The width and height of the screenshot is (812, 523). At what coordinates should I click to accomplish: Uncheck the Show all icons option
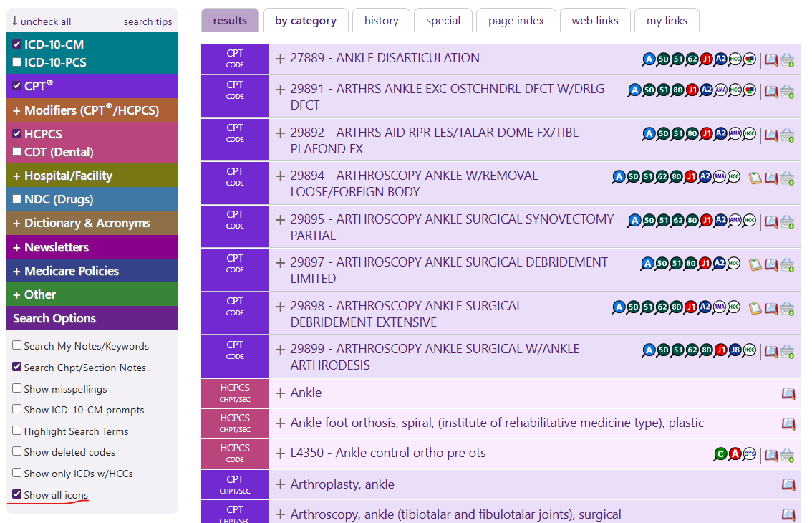tap(17, 494)
